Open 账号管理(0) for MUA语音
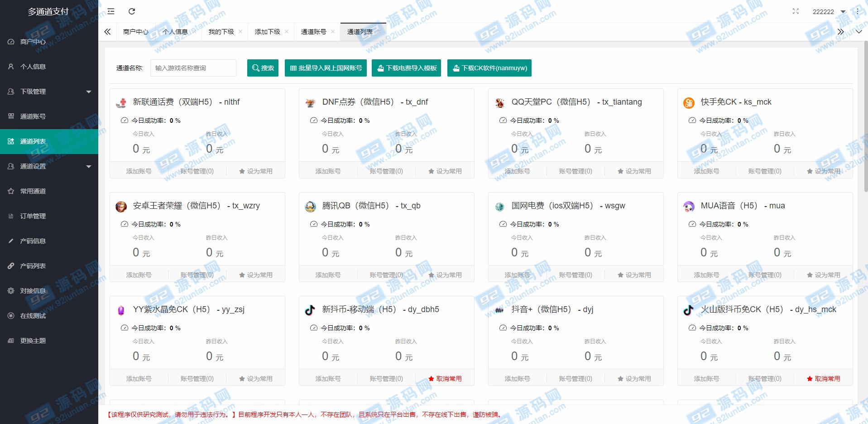The width and height of the screenshot is (868, 424). (x=765, y=275)
